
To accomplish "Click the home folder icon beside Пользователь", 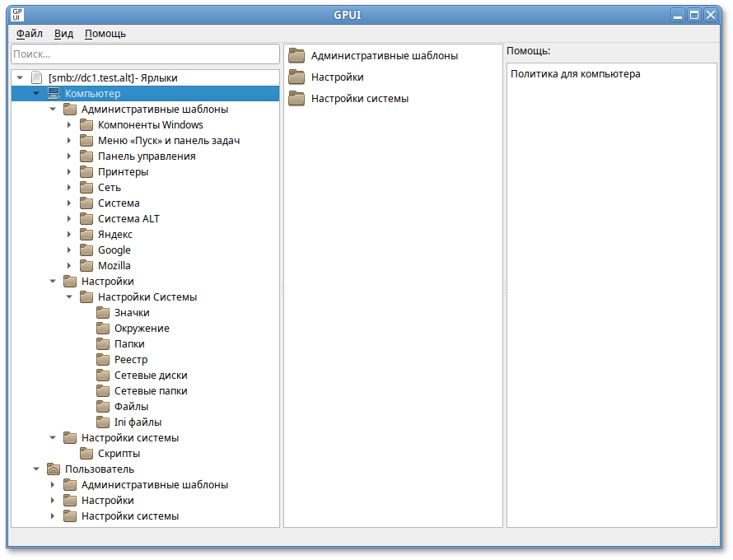I will tap(54, 469).
